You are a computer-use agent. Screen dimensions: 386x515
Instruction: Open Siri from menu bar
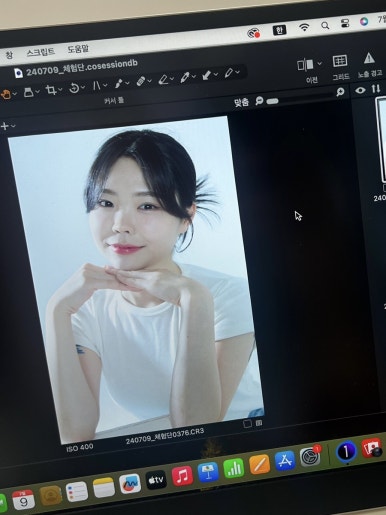364,21
